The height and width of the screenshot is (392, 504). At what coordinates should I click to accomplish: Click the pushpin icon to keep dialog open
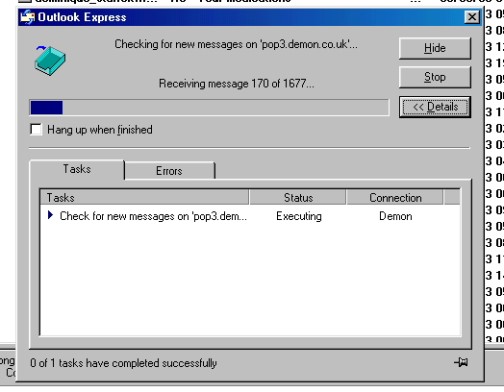tap(461, 362)
